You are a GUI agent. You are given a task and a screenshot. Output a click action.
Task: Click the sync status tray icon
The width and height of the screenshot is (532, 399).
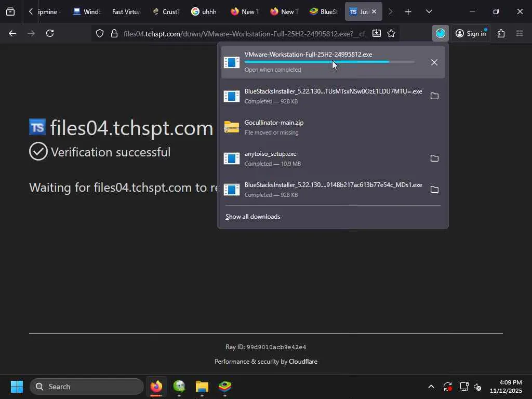447,387
